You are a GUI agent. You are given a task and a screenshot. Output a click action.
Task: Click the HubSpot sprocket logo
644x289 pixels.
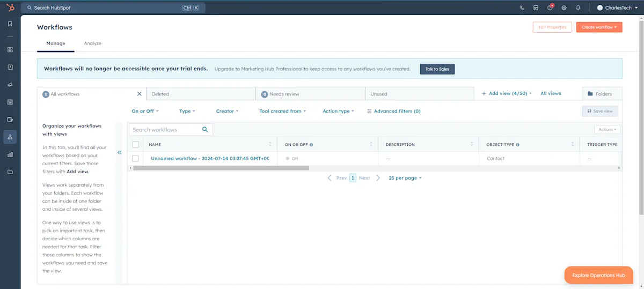(x=10, y=8)
